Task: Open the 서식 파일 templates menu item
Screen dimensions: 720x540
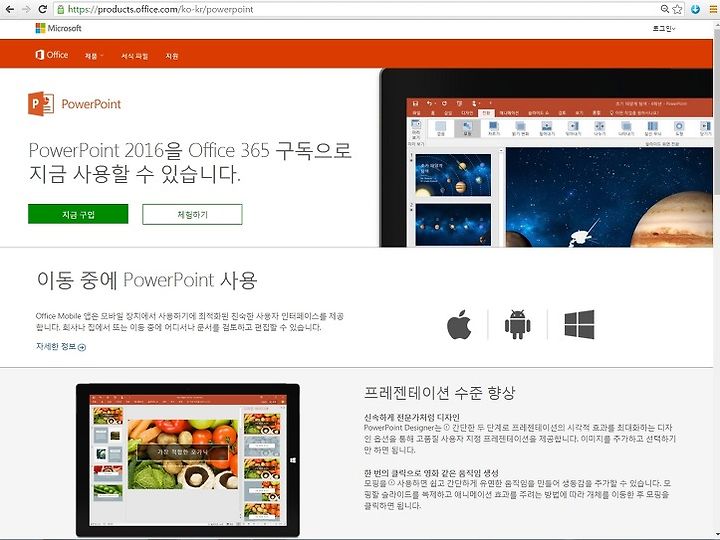Action: point(135,56)
